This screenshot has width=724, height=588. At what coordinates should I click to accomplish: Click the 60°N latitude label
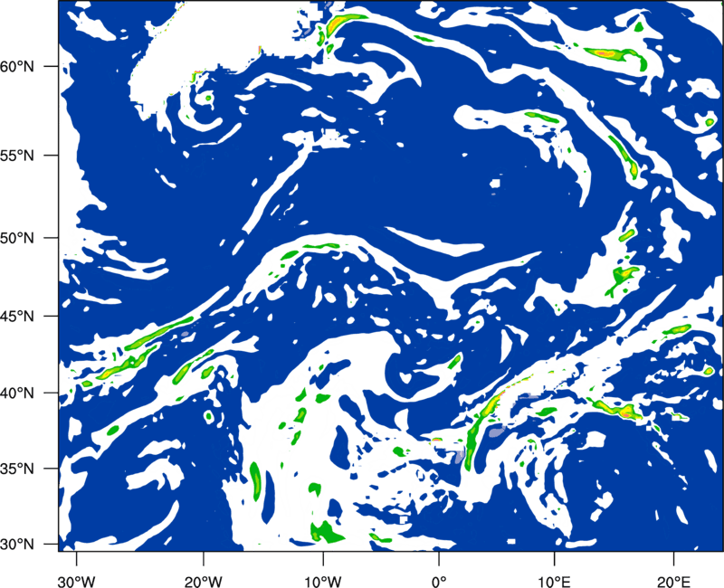coord(17,66)
